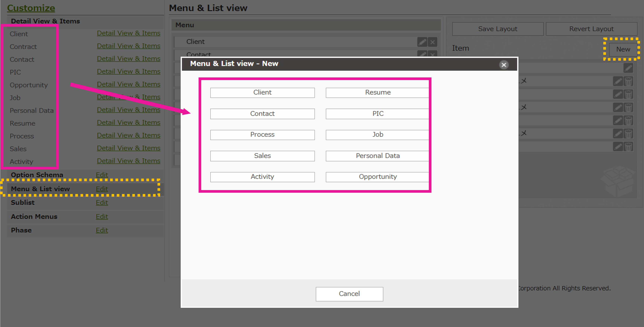Viewport: 644px width, 327px height.
Task: Click the Job label in the sidebar list
Action: [15, 98]
